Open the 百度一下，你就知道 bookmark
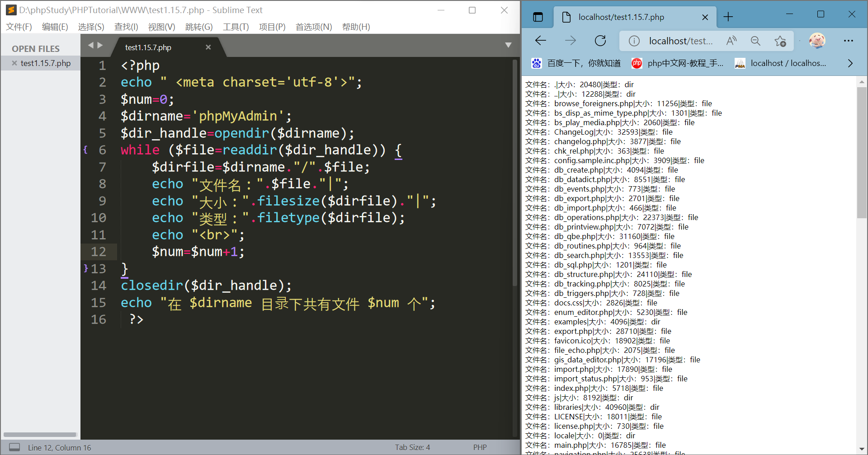Image resolution: width=868 pixels, height=455 pixels. click(x=576, y=63)
